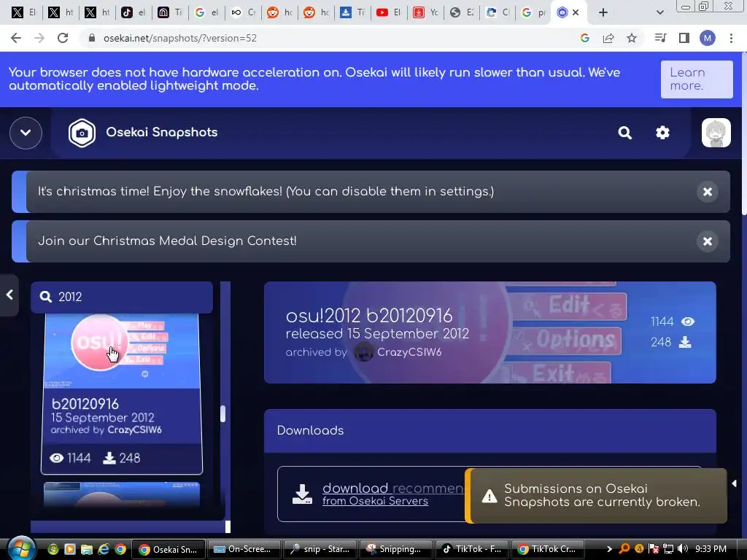Switch to the last Google tab before Osekai
747x560 pixels.
[x=533, y=12]
